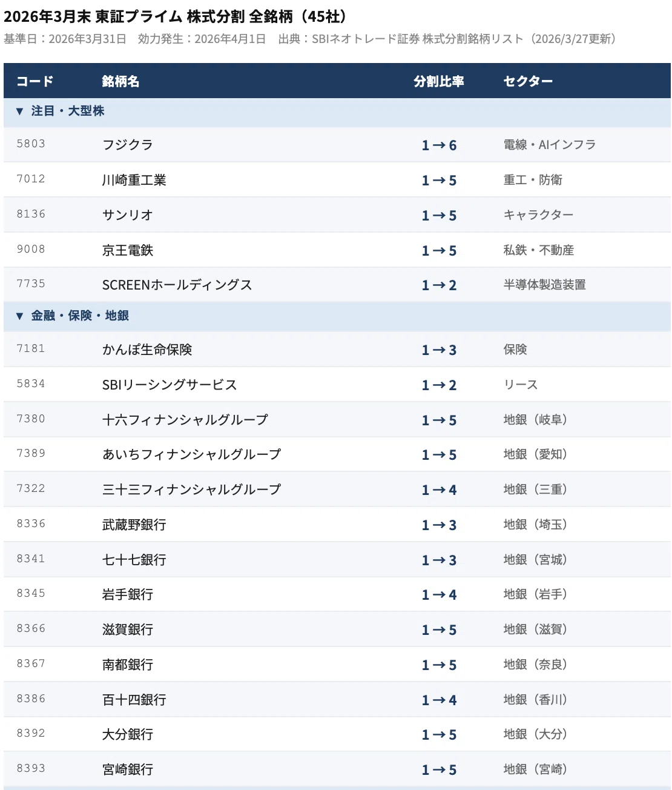Select the SCREENホールディングス stock name
The width and height of the screenshot is (672, 790).
click(x=177, y=285)
